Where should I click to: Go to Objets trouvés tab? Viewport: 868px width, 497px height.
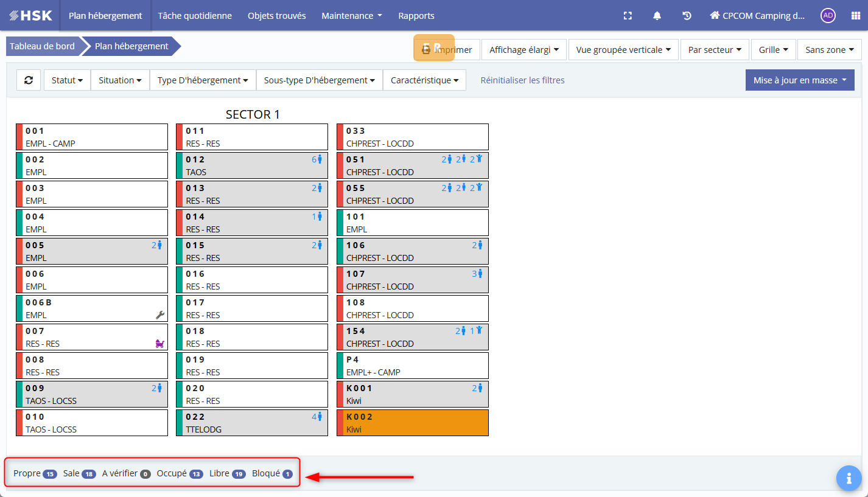pos(276,16)
